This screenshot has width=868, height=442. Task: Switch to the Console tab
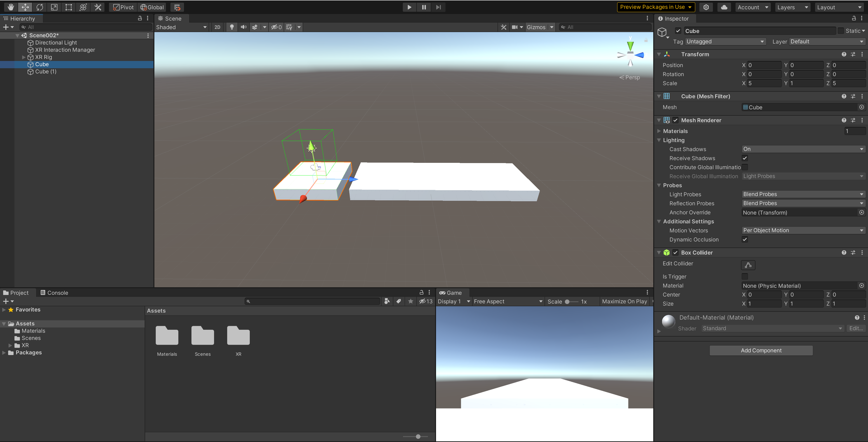54,292
